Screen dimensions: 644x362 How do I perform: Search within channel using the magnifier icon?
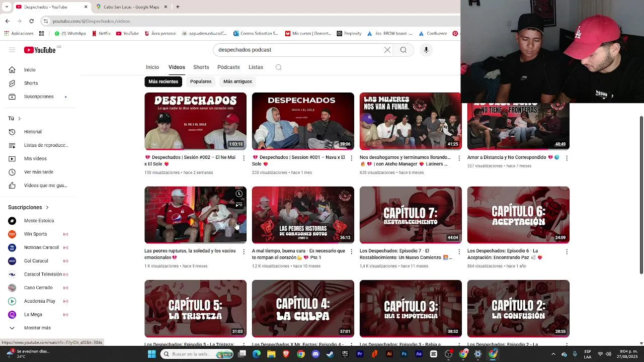coord(278,67)
